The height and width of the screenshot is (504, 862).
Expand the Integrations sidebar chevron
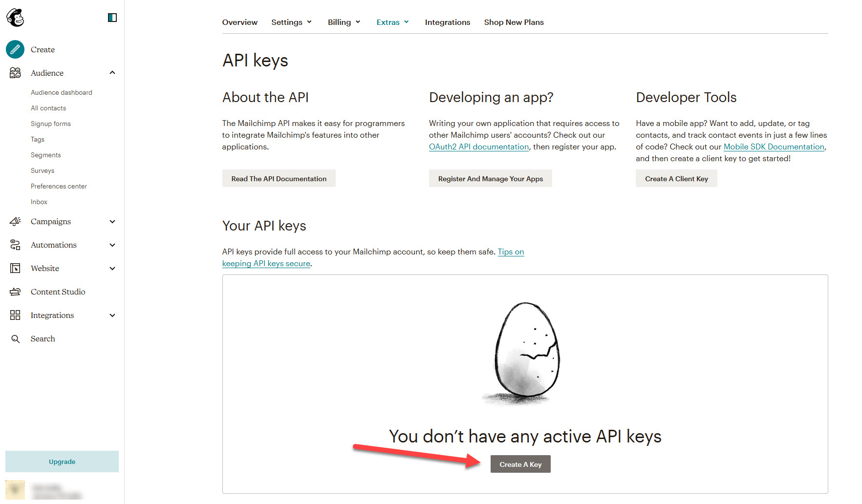tap(112, 315)
